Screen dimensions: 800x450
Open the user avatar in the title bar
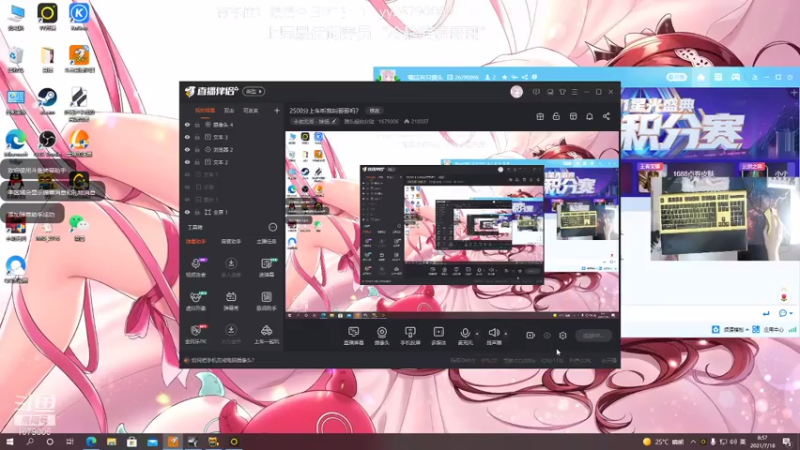516,92
